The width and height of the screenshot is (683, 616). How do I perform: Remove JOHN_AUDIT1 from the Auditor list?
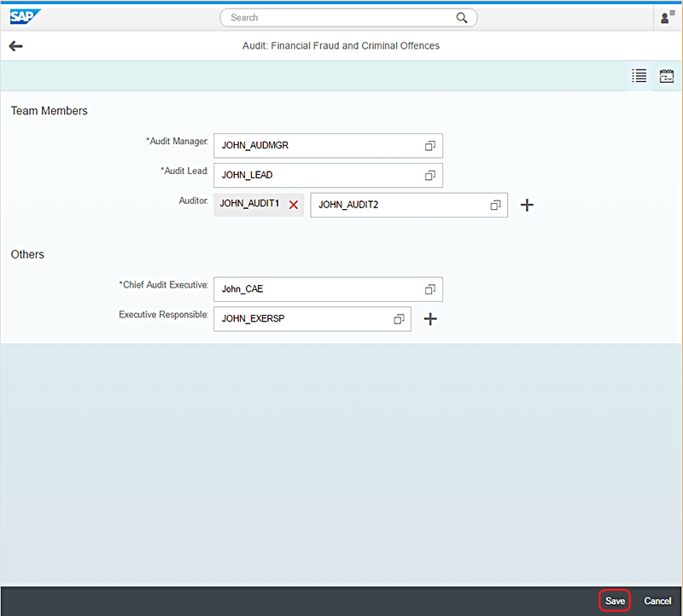[x=293, y=205]
